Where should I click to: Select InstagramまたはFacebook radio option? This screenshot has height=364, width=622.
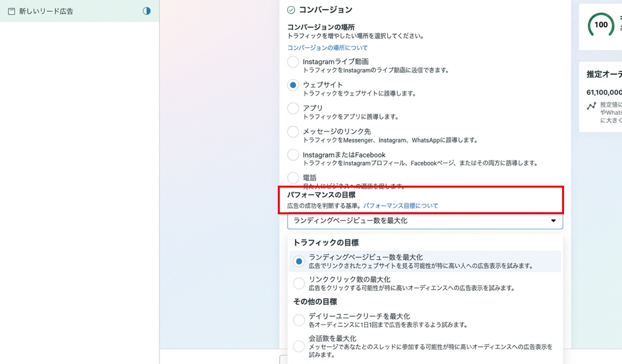pyautogui.click(x=293, y=155)
